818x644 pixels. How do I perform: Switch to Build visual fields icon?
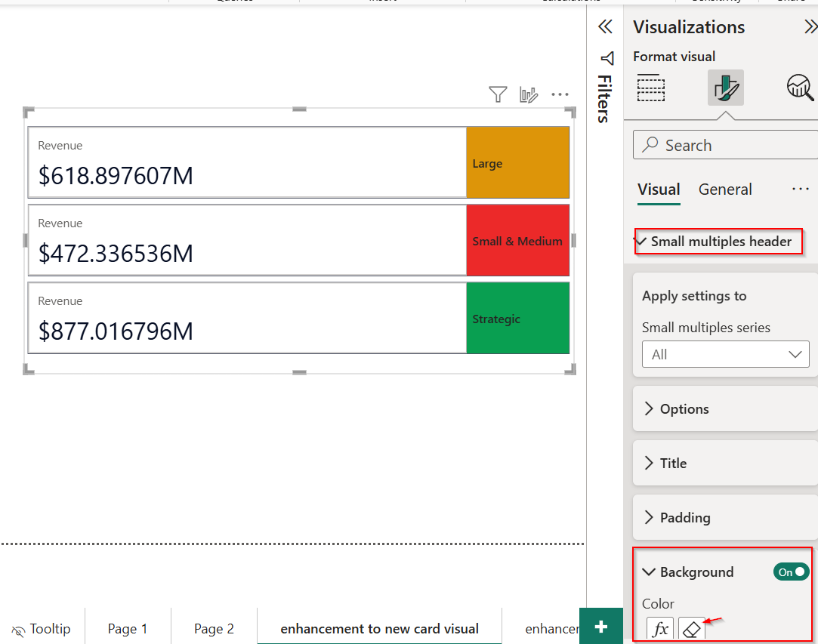click(x=651, y=88)
